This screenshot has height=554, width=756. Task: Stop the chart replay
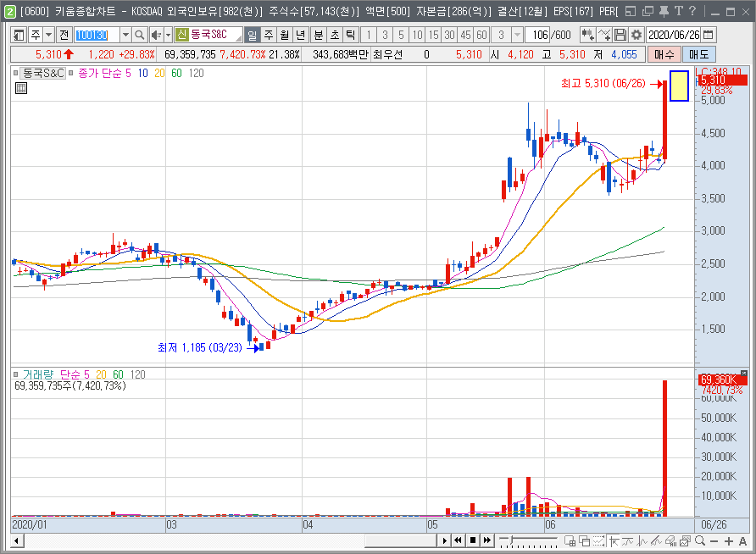click(473, 540)
